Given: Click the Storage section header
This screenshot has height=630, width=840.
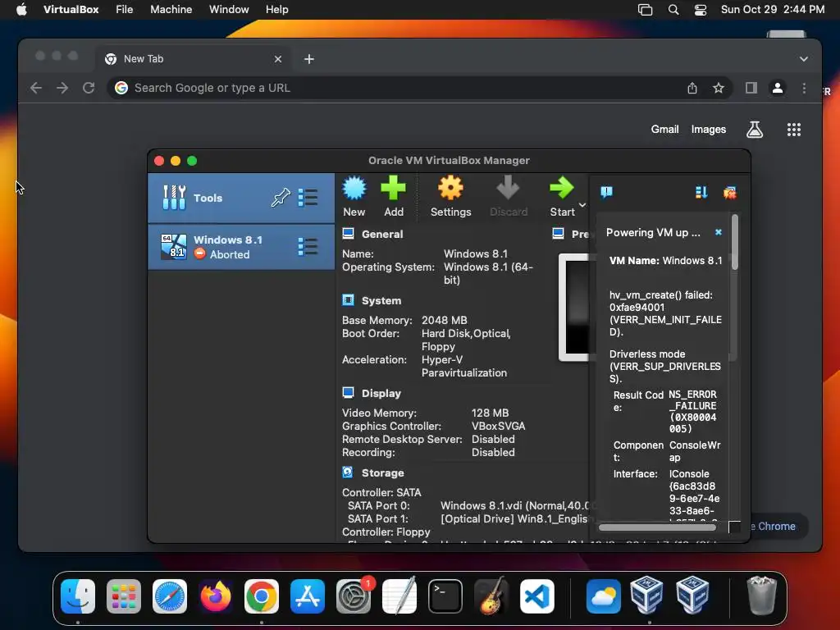Looking at the screenshot, I should pyautogui.click(x=382, y=473).
